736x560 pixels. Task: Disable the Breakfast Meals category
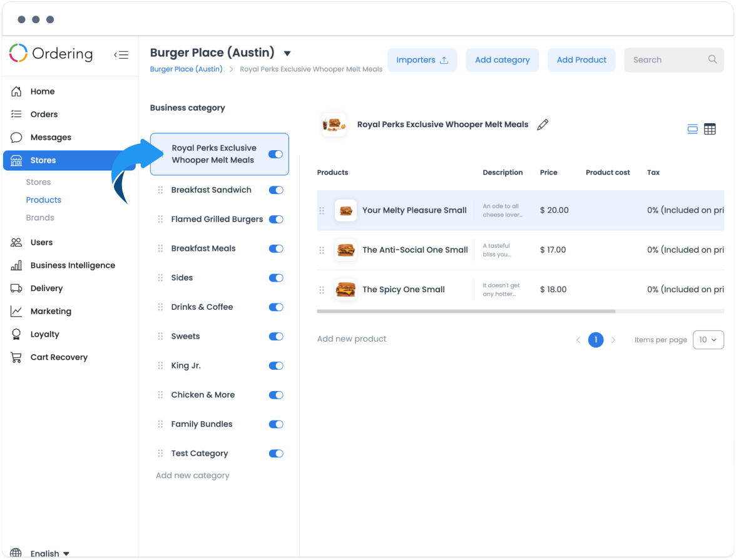276,249
